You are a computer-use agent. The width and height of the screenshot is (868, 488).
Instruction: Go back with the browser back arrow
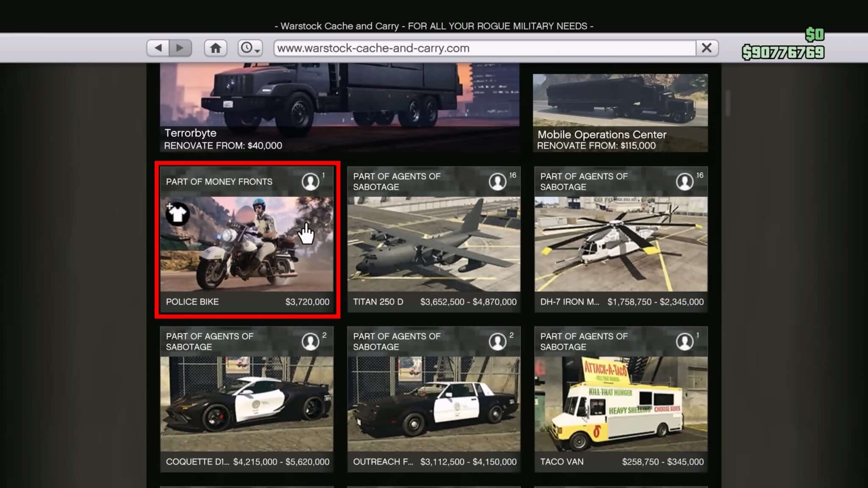pyautogui.click(x=158, y=48)
